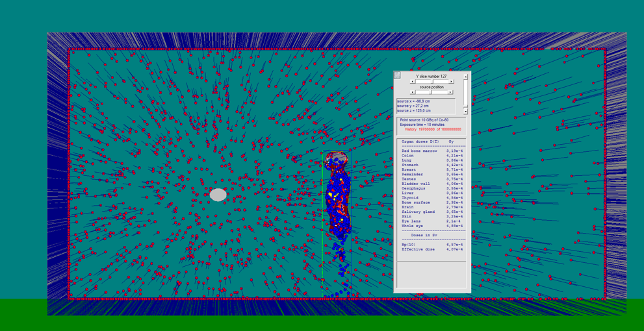Click the Y slice number slider thumb
644x331 pixels.
(x=432, y=82)
